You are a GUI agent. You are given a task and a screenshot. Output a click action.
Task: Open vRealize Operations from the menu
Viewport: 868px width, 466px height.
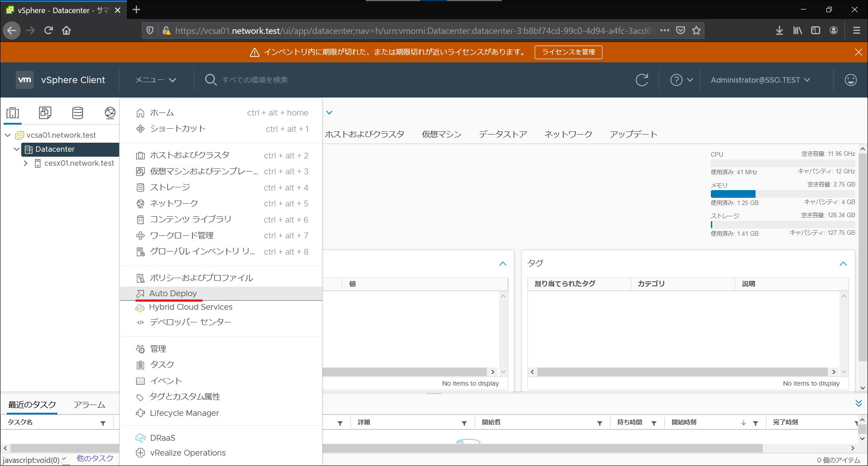pos(221,452)
